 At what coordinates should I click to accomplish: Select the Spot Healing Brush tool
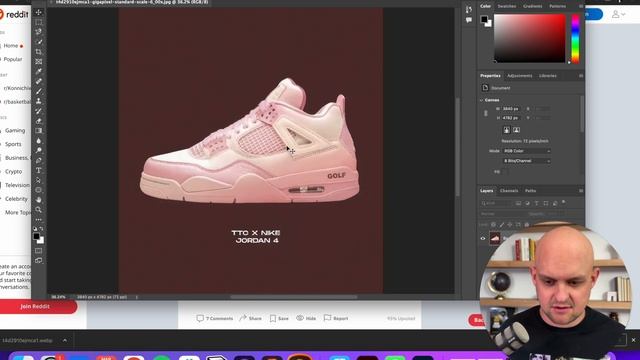39,81
